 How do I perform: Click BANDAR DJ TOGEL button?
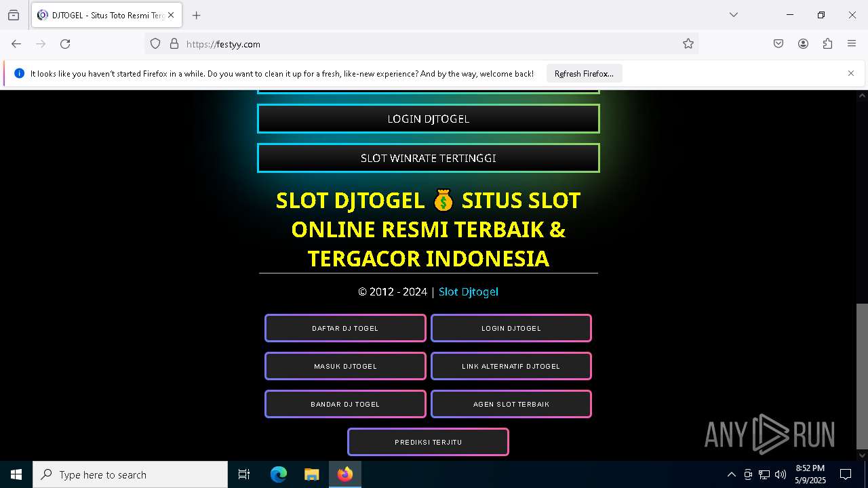tap(345, 404)
